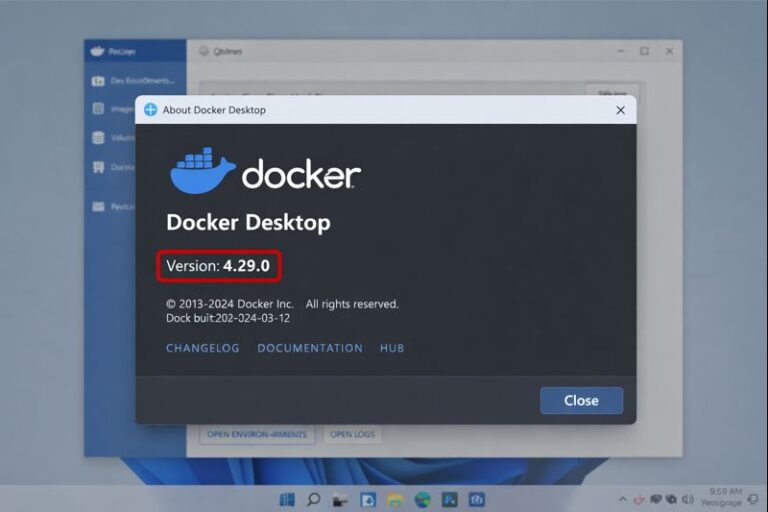Open Dev Environments in the background Docker sidebar

coord(133,81)
